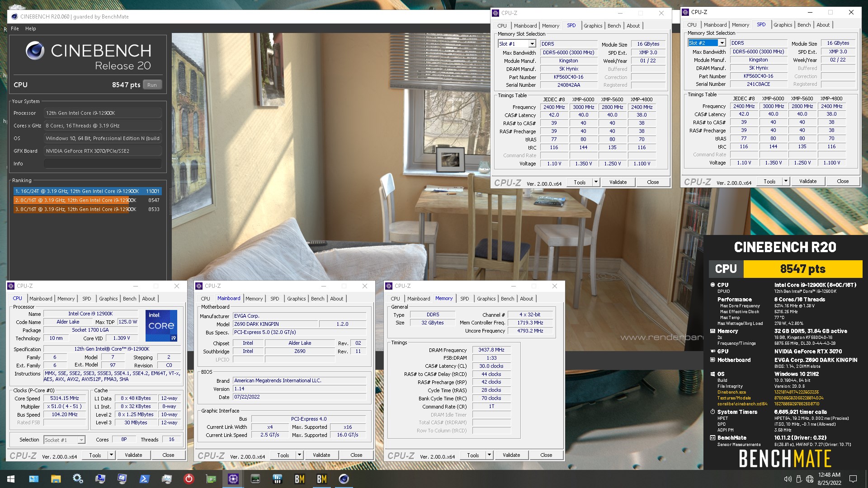Click the taskbar clock showing 12:48 AM

830,479
